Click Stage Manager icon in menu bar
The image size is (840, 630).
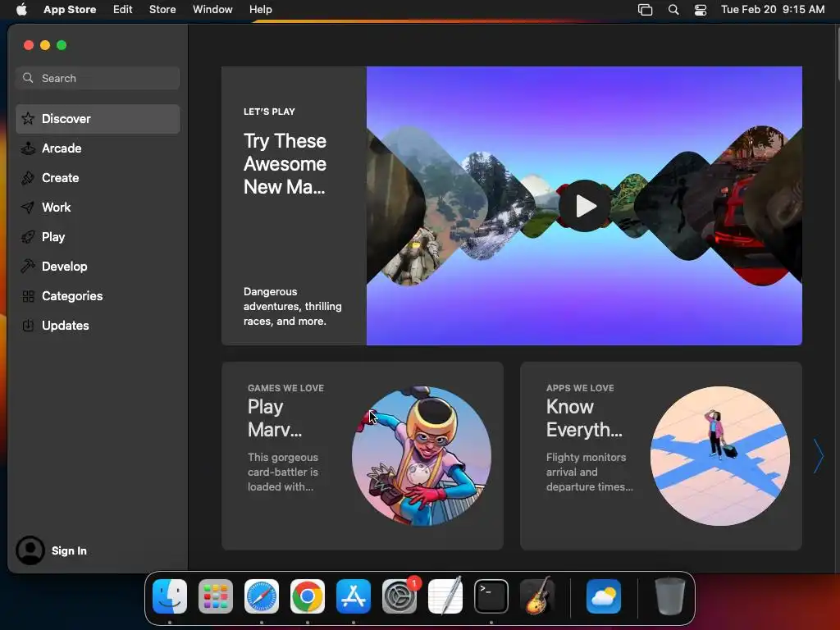pyautogui.click(x=645, y=9)
